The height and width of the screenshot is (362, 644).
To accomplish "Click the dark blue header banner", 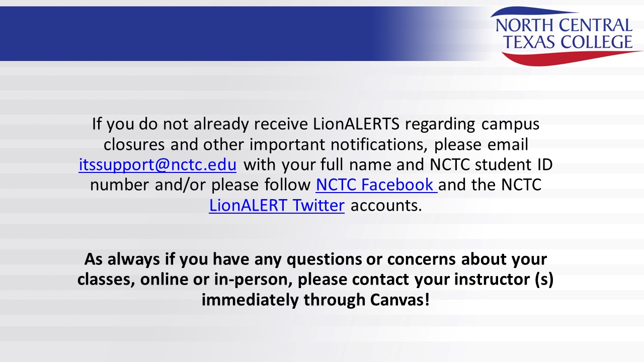I will (191, 34).
